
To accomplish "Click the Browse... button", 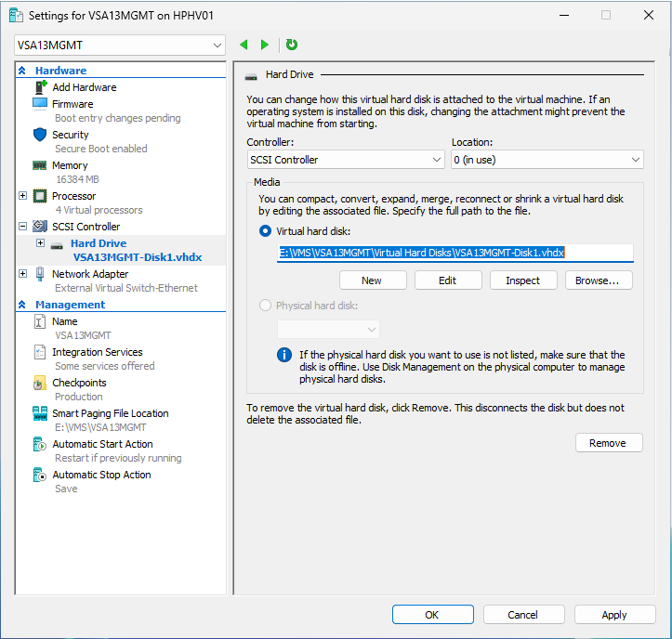I will [x=598, y=280].
